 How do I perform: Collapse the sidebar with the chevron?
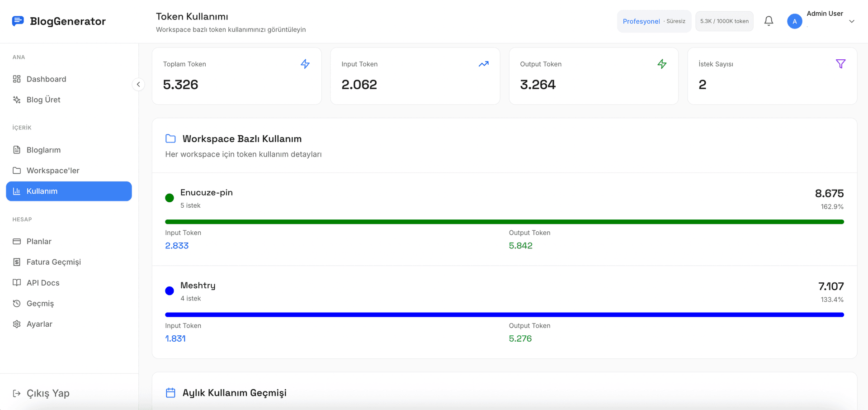click(138, 84)
